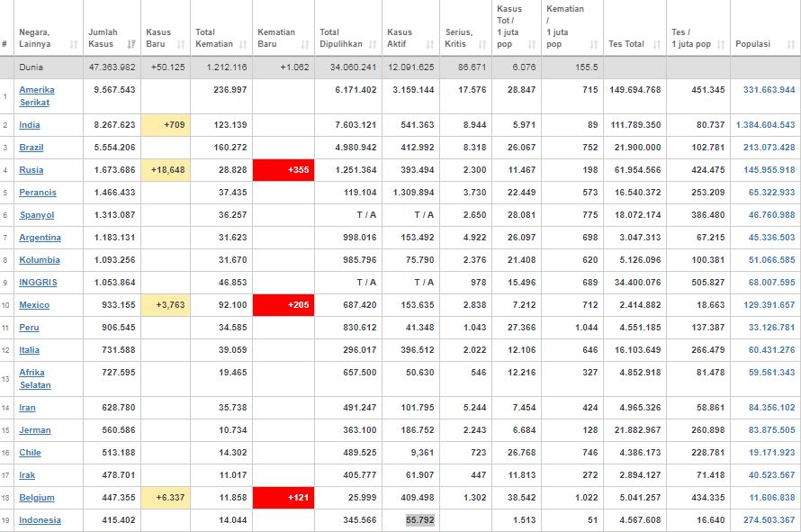This screenshot has height=532, width=801.
Task: Open the Peru country link
Action: (x=29, y=328)
